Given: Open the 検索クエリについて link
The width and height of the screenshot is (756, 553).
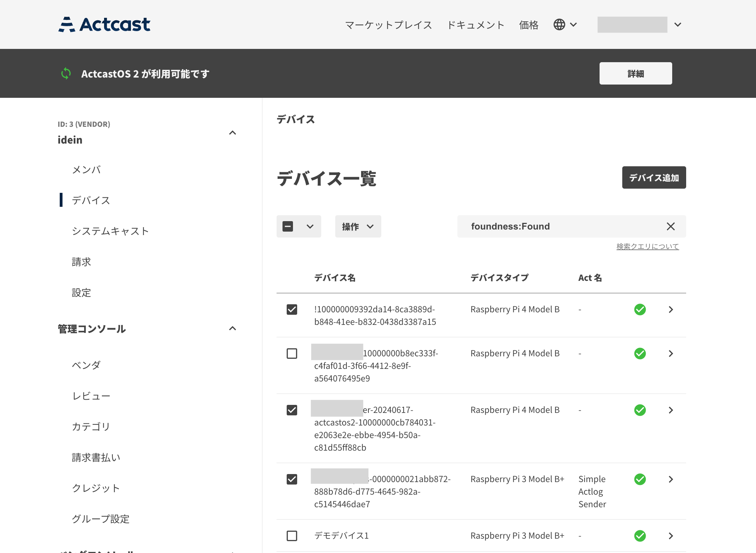Looking at the screenshot, I should (x=647, y=246).
